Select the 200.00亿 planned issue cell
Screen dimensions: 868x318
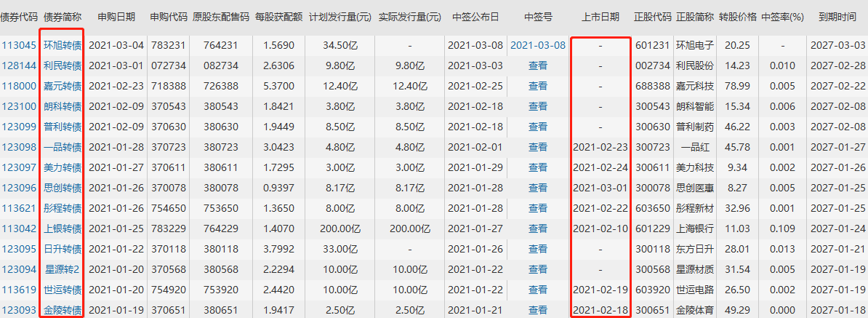340,228
